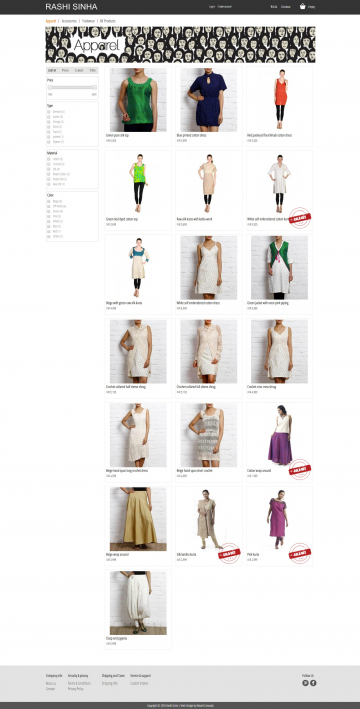360x709 pixels.
Task: Click the left handle of Price slider
Action: [x=50, y=87]
